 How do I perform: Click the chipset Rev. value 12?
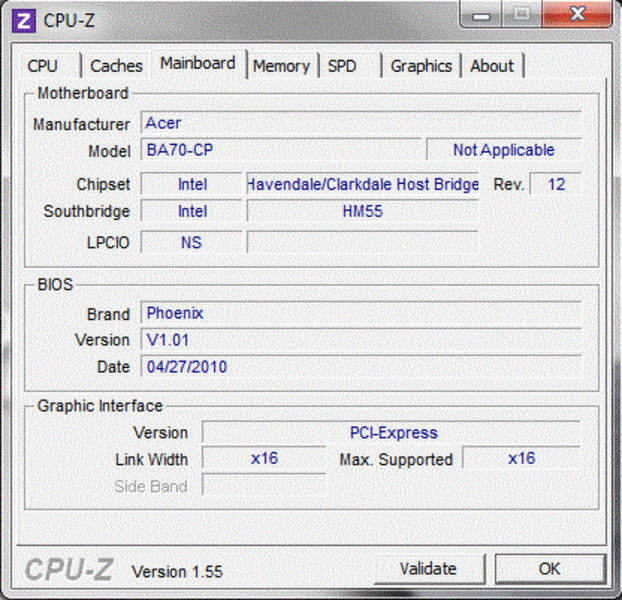pos(556,184)
